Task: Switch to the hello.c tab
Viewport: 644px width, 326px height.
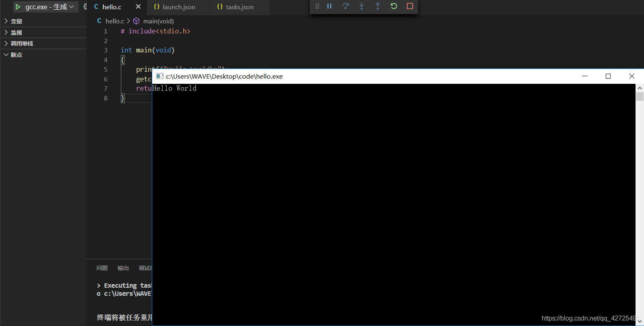Action: (x=112, y=7)
